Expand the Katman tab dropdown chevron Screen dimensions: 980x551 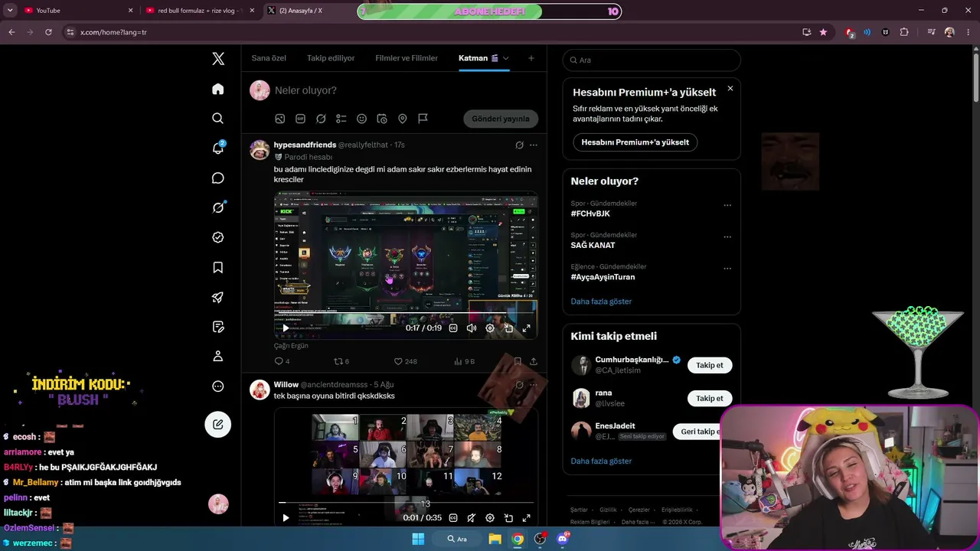505,58
